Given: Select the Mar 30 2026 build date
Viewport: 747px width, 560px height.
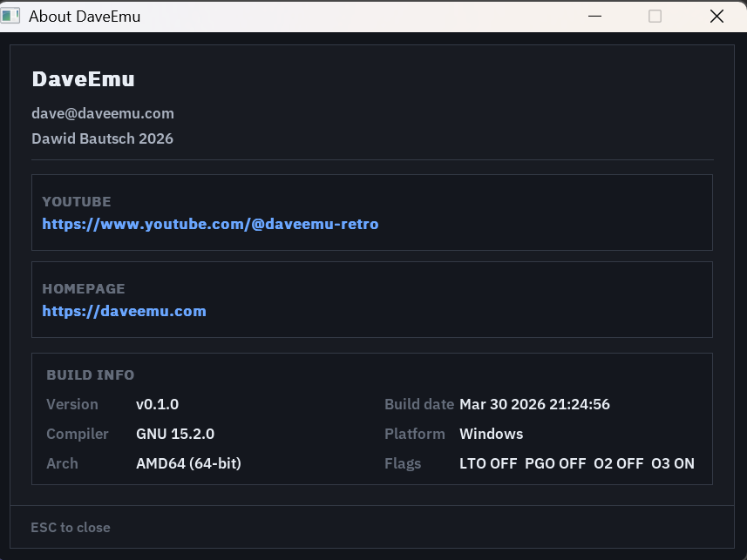Looking at the screenshot, I should click(534, 404).
